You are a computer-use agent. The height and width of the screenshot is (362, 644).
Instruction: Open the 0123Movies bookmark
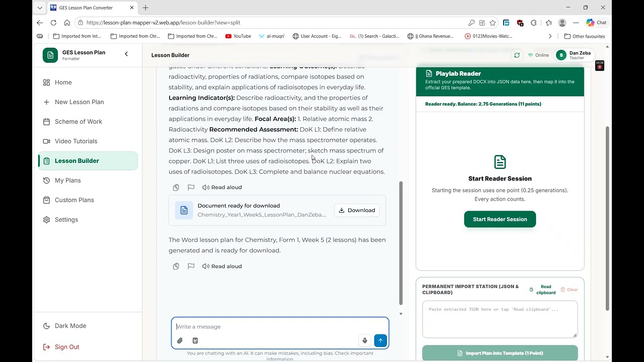(489, 36)
